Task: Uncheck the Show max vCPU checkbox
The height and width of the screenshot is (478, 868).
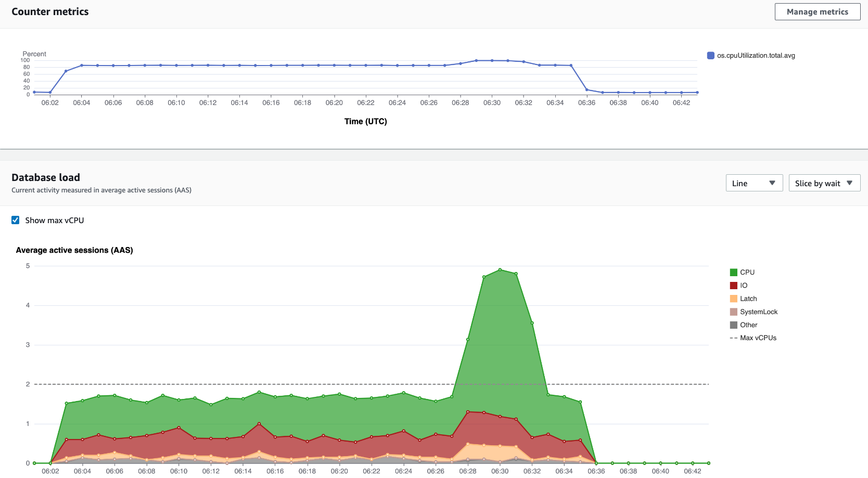Action: (x=15, y=220)
